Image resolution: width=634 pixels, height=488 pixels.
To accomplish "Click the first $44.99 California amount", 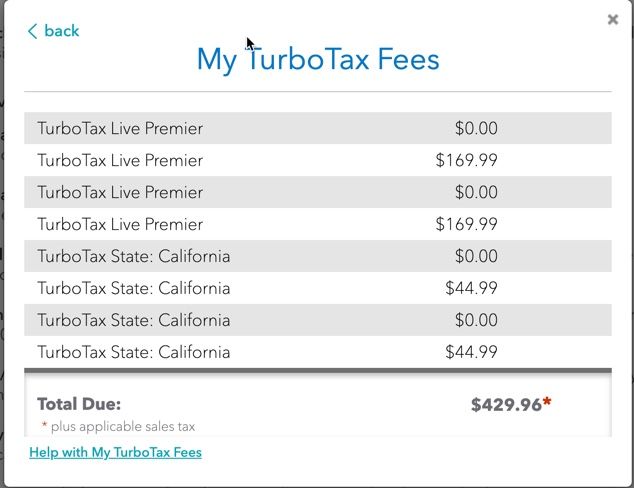I will (x=471, y=288).
